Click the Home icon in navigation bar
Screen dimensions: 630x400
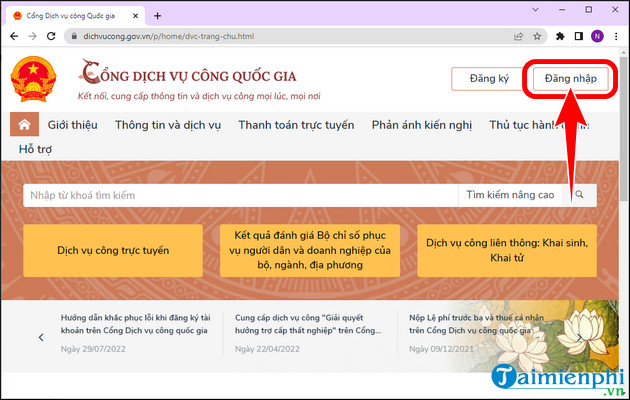24,125
